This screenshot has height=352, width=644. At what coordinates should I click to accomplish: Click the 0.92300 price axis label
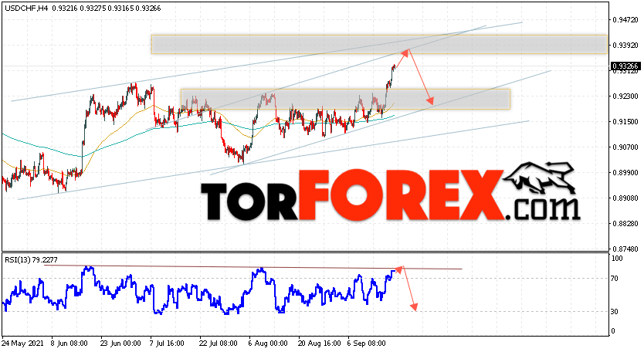click(625, 96)
